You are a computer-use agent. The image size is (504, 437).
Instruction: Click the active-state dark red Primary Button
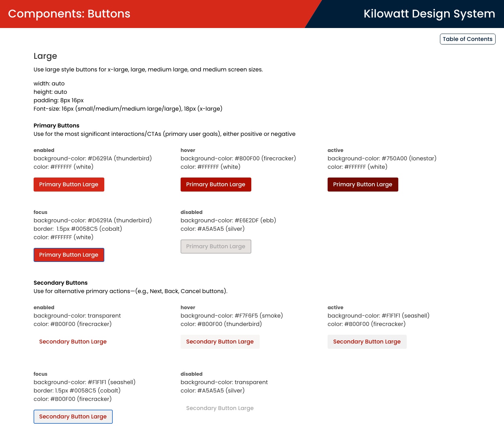[363, 185]
